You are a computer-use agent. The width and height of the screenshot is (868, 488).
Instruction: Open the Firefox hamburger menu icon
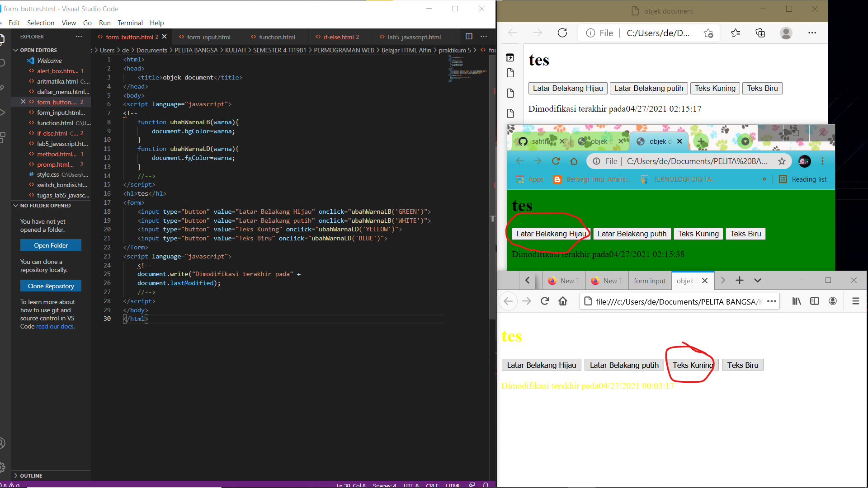856,301
